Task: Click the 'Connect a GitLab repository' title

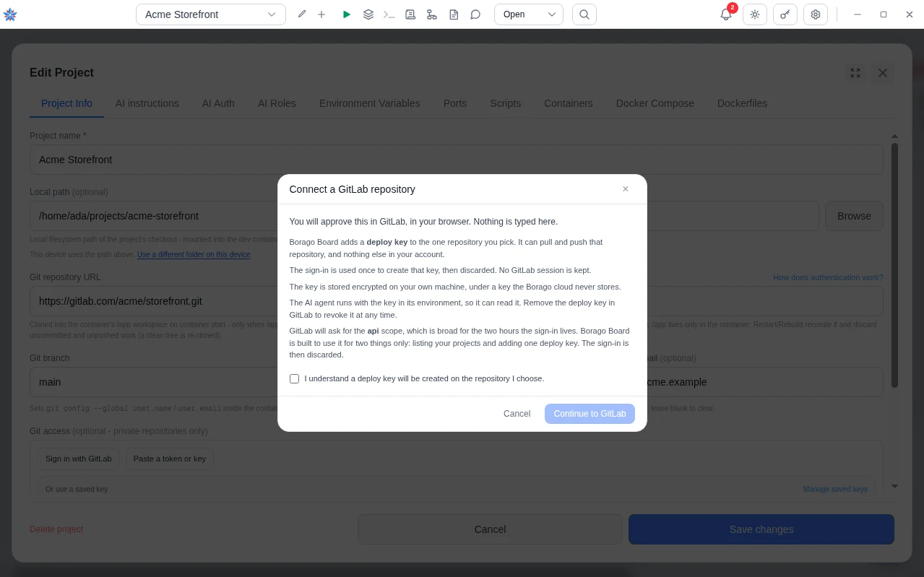Action: (353, 189)
